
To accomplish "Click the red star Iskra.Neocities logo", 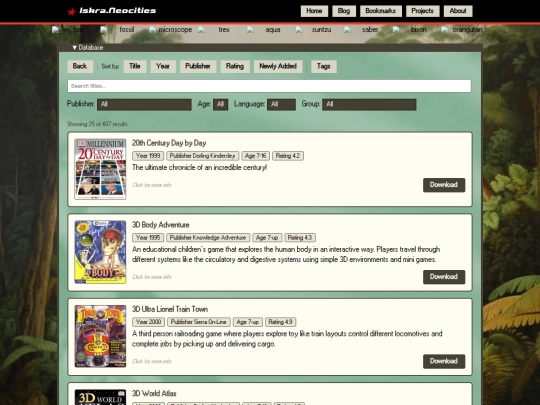I will [112, 11].
